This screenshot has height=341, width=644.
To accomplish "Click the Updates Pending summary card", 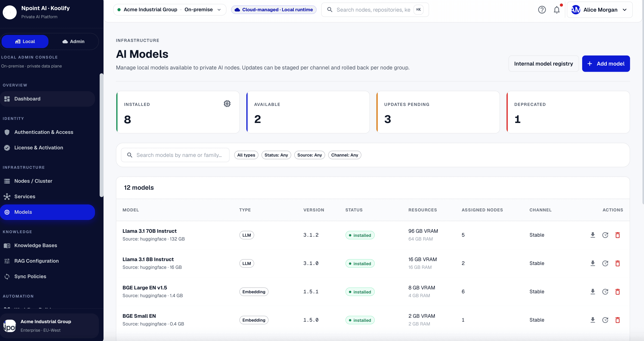I will tap(438, 112).
